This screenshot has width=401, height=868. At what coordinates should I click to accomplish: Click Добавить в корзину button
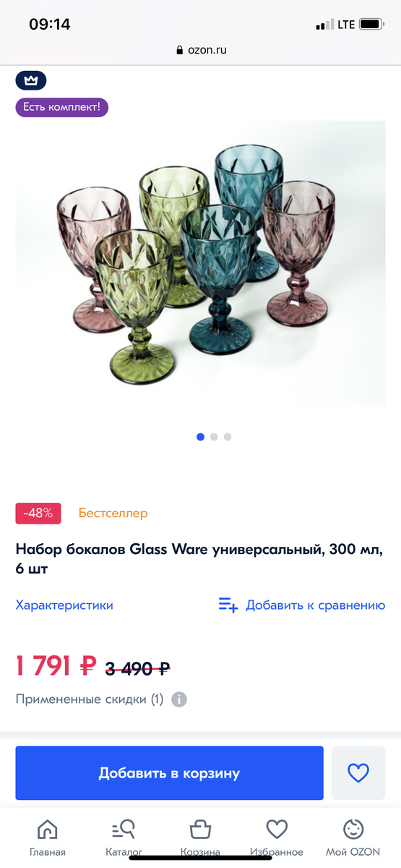coord(169,773)
